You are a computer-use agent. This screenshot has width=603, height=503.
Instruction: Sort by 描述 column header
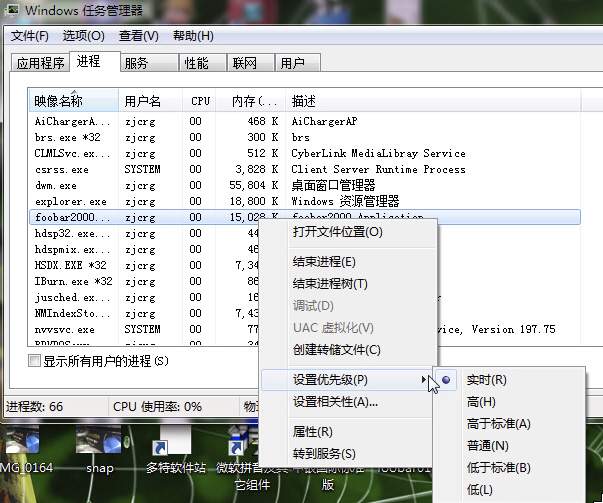pyautogui.click(x=433, y=101)
